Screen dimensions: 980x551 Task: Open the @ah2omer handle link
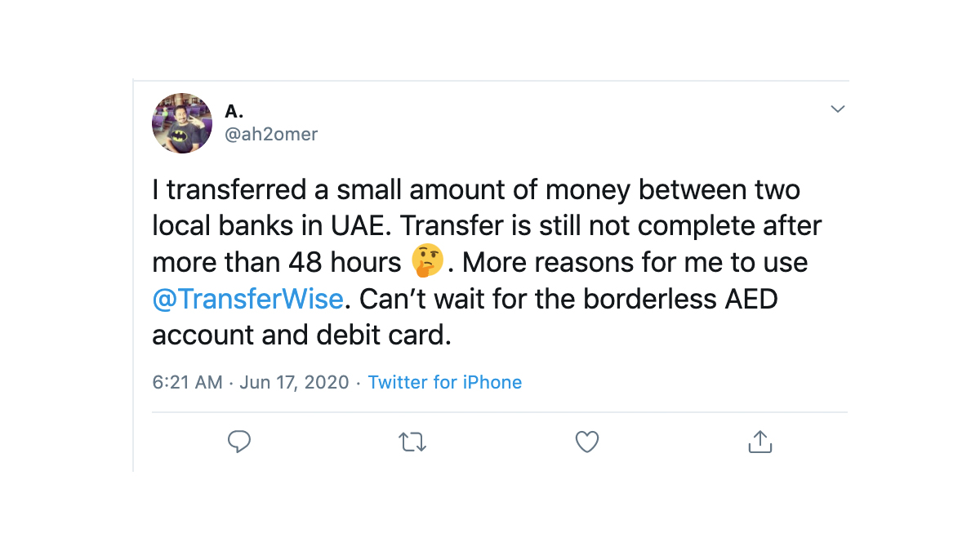(271, 135)
